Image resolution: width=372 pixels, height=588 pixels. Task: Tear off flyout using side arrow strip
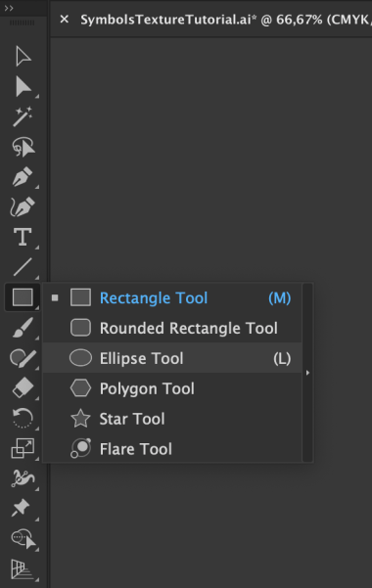(x=307, y=373)
